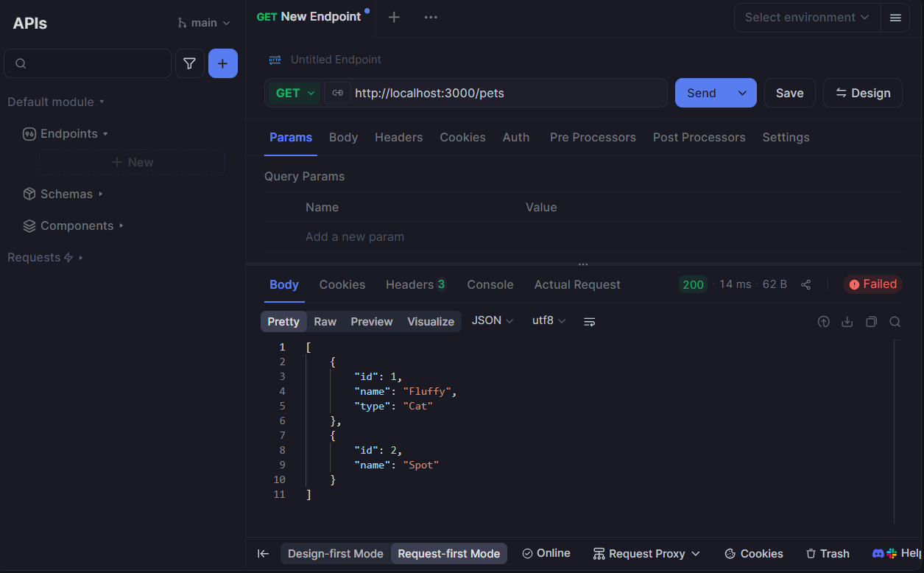Image resolution: width=924 pixels, height=573 pixels.
Task: Open the link icon beside the URL field
Action: click(337, 93)
